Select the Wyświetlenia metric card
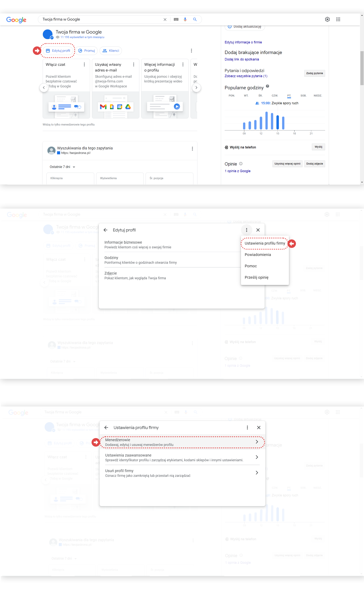 pyautogui.click(x=120, y=179)
